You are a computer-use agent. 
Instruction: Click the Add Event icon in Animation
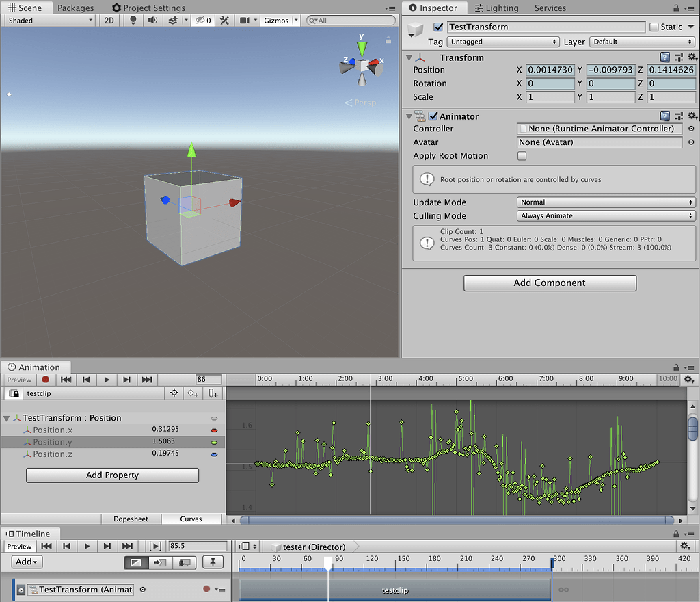pyautogui.click(x=214, y=393)
